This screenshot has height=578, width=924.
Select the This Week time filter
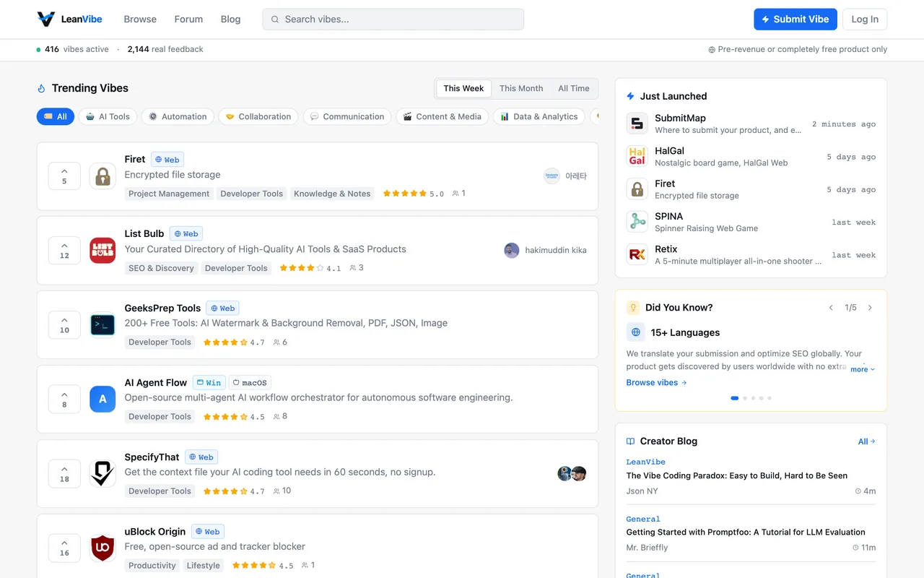pos(463,88)
